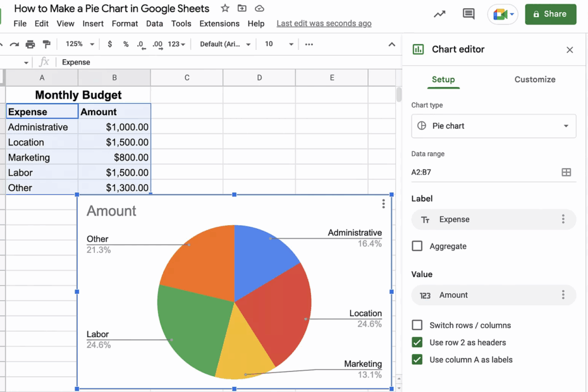The height and width of the screenshot is (392, 588).
Task: Select the Monthly Budget title cell
Action: pyautogui.click(x=78, y=95)
